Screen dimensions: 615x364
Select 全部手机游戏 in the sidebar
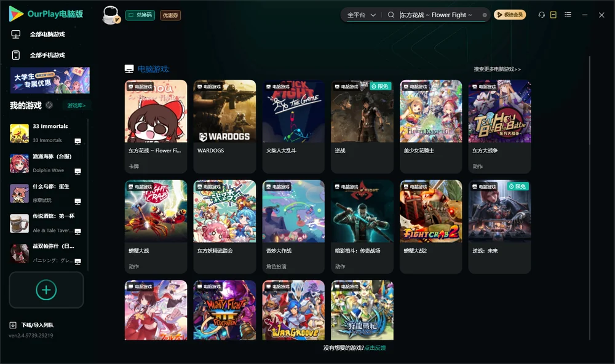pyautogui.click(x=47, y=55)
